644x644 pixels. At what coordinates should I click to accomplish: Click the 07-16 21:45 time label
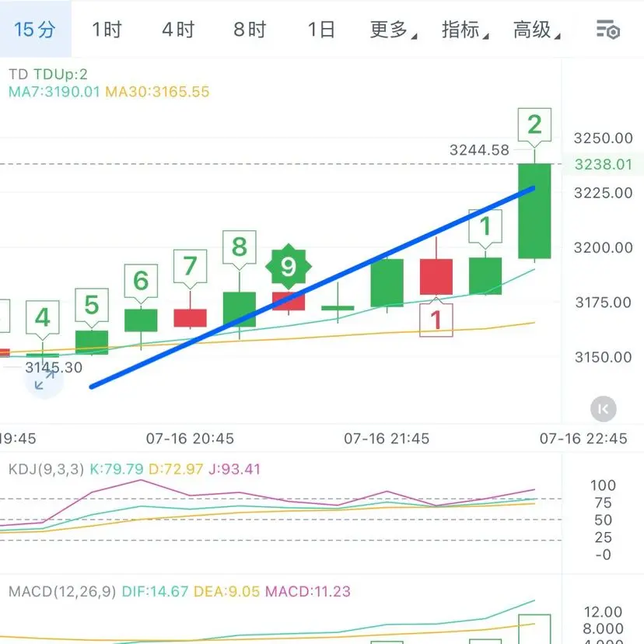point(387,439)
